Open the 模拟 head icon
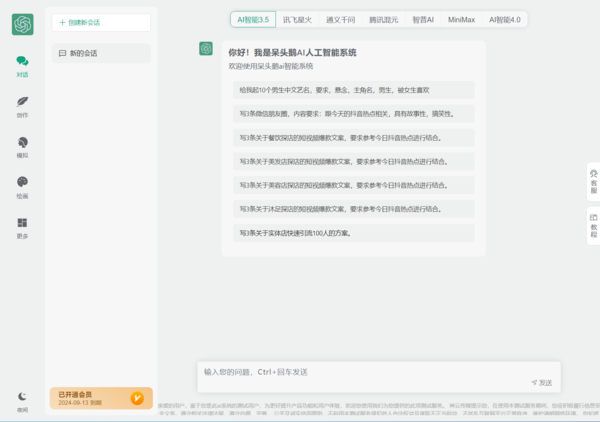Screen dimensions: 600x422 tap(22, 142)
